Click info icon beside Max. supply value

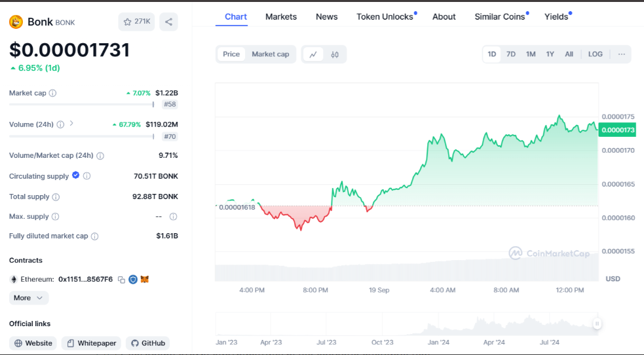coord(174,216)
